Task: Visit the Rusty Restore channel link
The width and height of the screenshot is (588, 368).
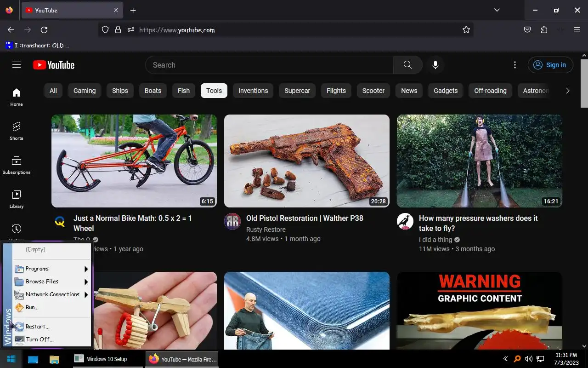Action: [x=266, y=230]
